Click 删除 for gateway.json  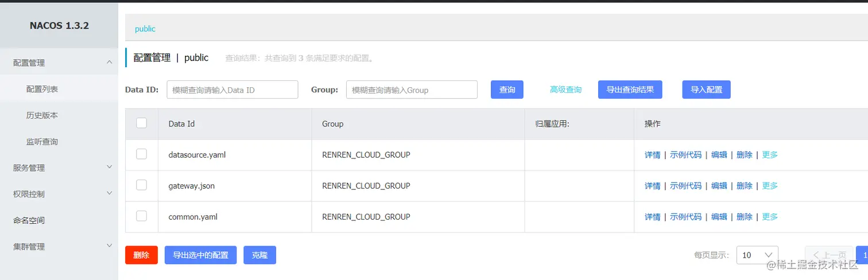745,186
